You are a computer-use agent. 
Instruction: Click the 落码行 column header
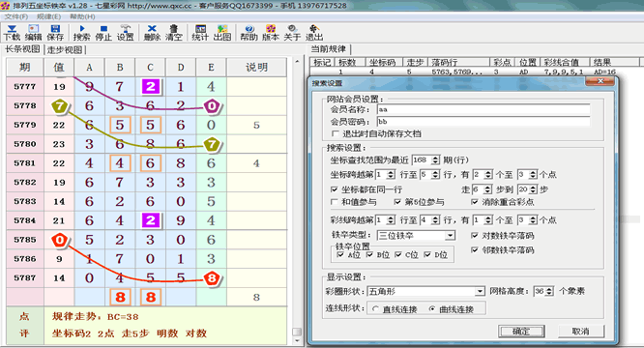point(459,62)
